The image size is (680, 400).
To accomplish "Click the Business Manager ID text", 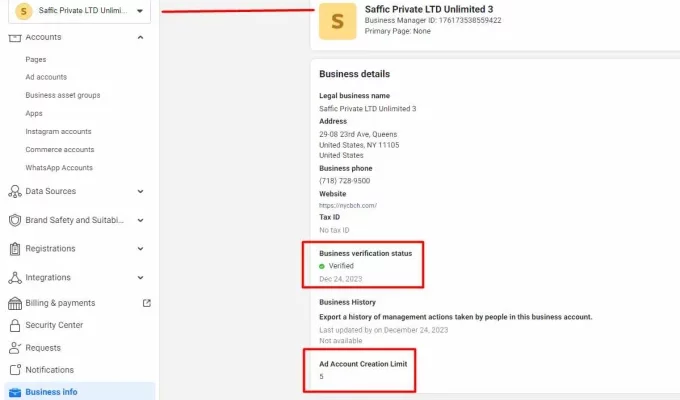I will (433, 20).
